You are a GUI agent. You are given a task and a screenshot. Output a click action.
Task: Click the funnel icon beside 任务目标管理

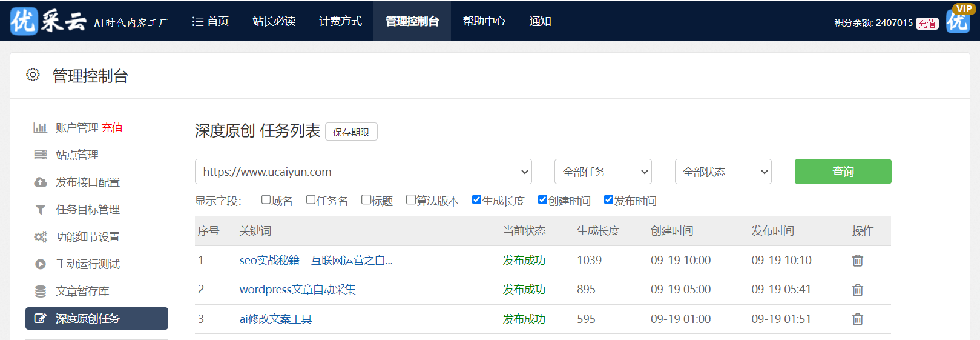click(40, 210)
